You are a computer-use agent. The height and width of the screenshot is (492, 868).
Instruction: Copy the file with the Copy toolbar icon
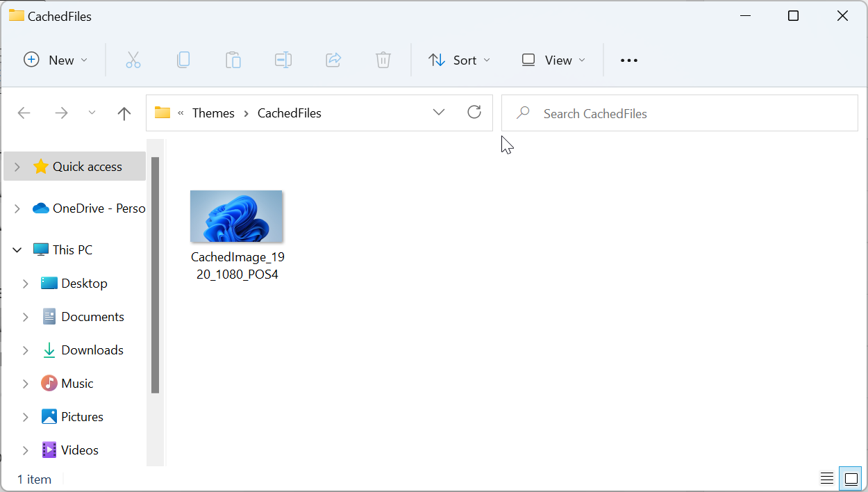[x=183, y=60]
